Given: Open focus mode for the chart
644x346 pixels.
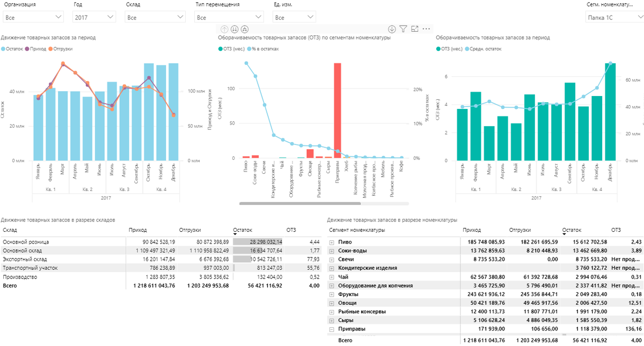Looking at the screenshot, I should pyautogui.click(x=415, y=29).
